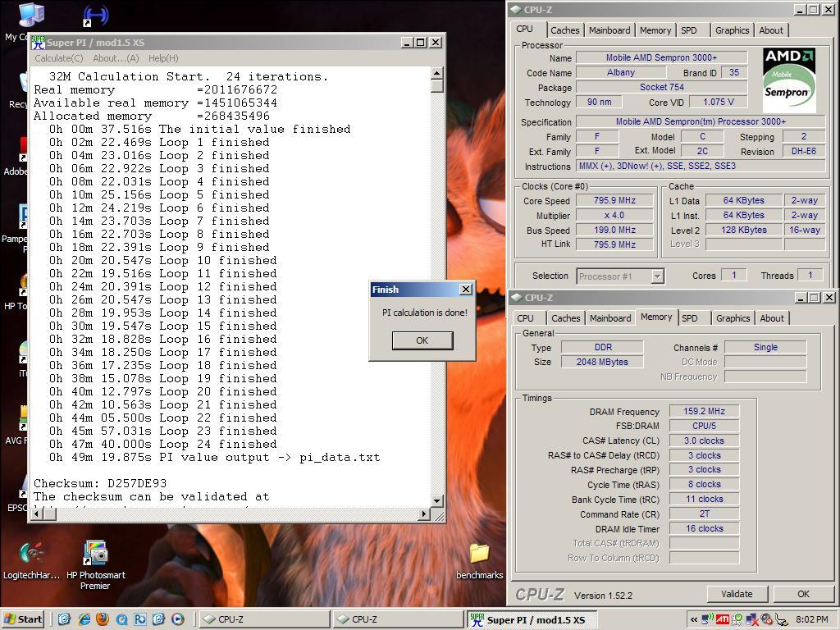Switch to Mainboard tab in Memory CPU-Z window
Screen dimensions: 840x630
(610, 318)
